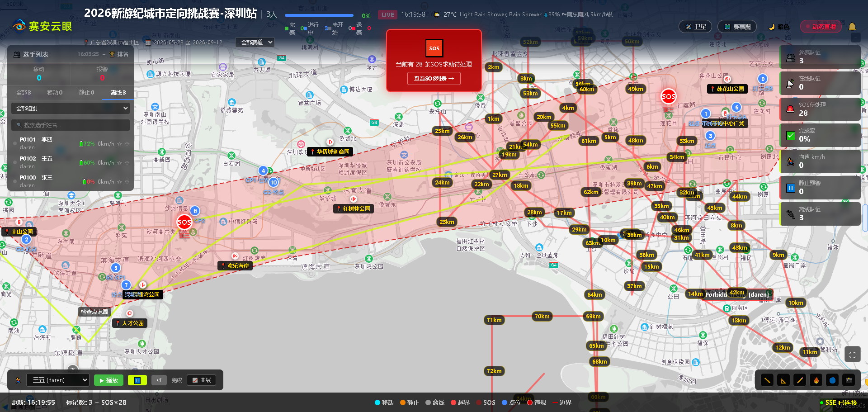868x412 pixels.
Task: Locate player P0102 王五 on map
Action: (x=127, y=163)
